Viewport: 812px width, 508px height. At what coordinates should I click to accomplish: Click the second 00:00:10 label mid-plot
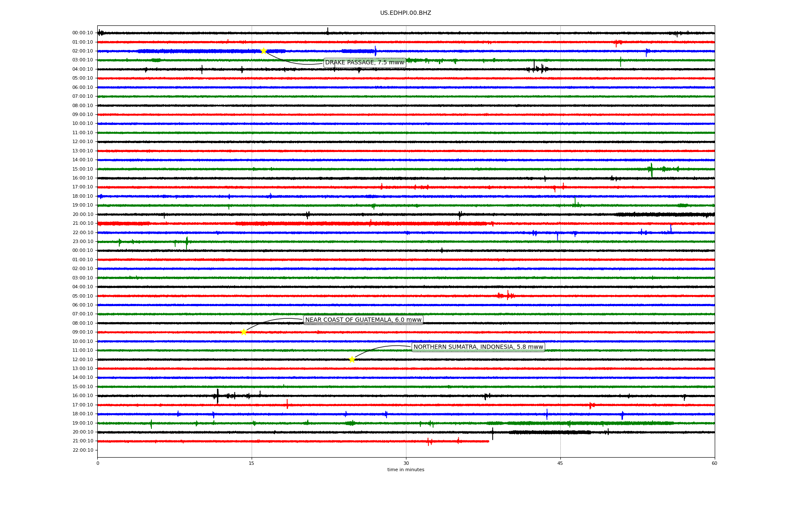pos(82,251)
